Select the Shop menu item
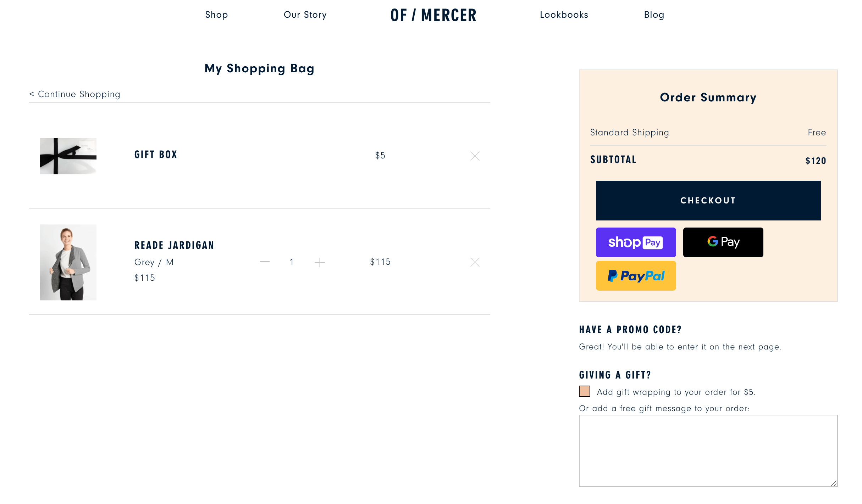This screenshot has height=504, width=862. (216, 15)
